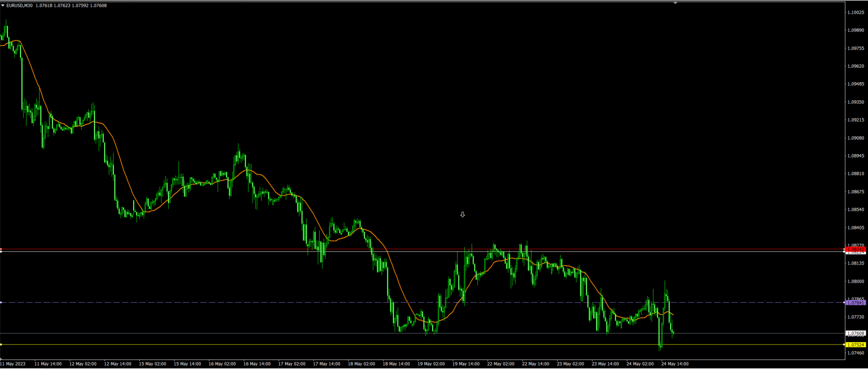Click the 1.08000 price scale label
Screen dimensions: 868x369
(855, 281)
